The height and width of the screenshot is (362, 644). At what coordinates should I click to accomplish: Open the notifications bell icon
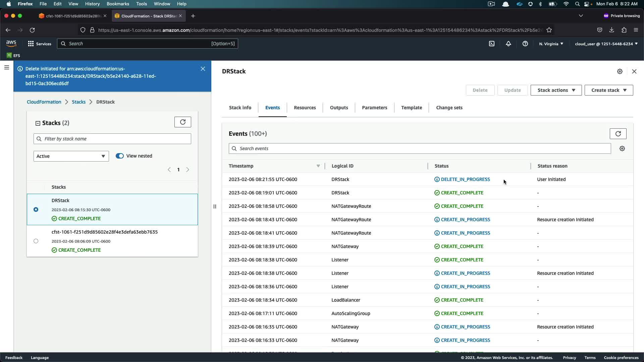click(x=508, y=44)
